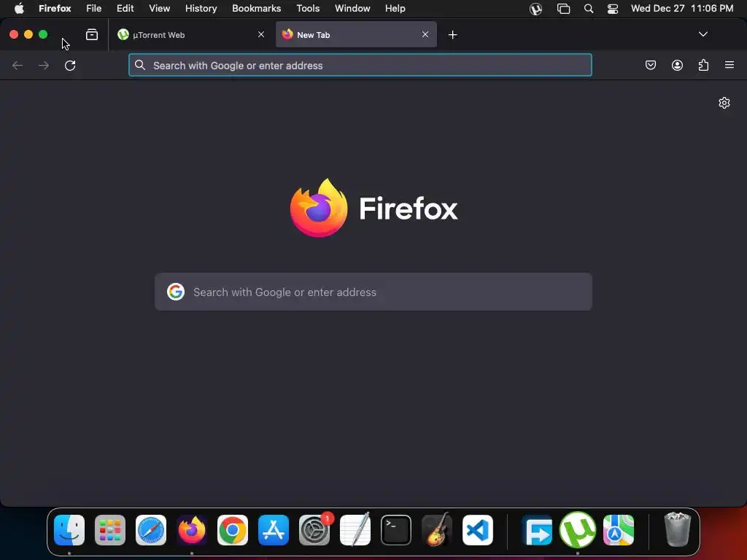Viewport: 747px width, 560px height.
Task: Open the Firefox account icon
Action: pos(677,65)
